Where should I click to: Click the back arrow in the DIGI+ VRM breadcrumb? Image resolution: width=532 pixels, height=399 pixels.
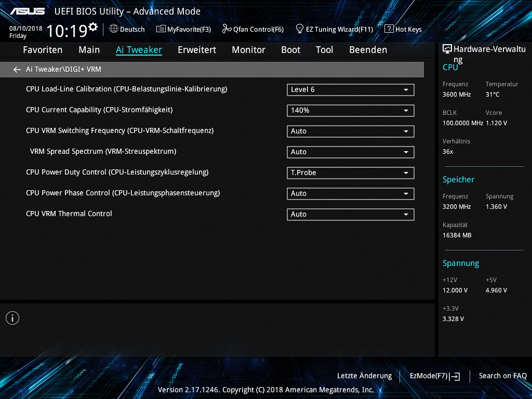[x=17, y=70]
